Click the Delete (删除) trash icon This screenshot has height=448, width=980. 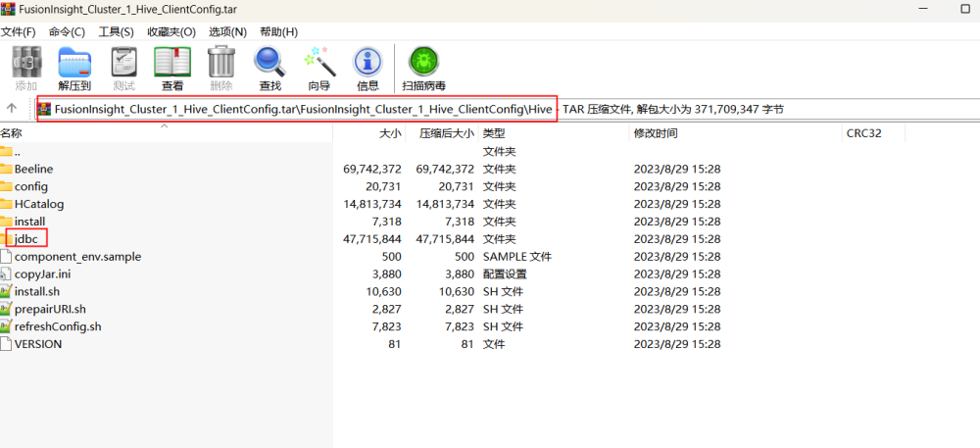pos(221,62)
